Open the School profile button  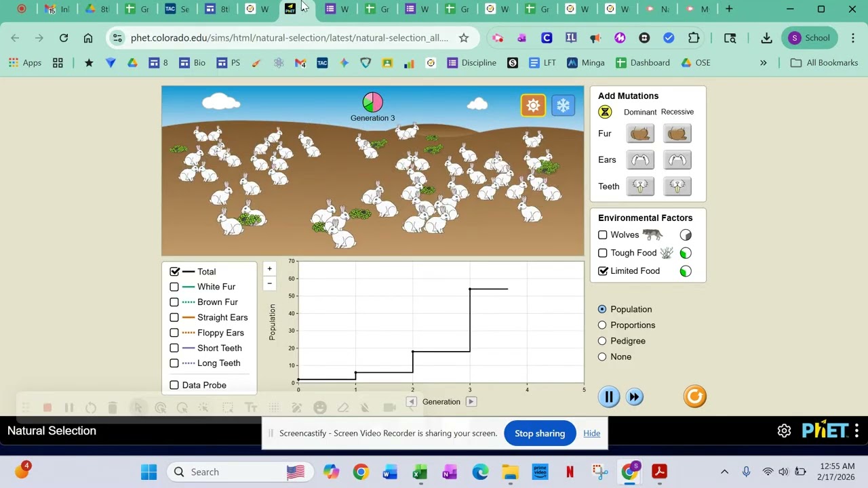810,38
